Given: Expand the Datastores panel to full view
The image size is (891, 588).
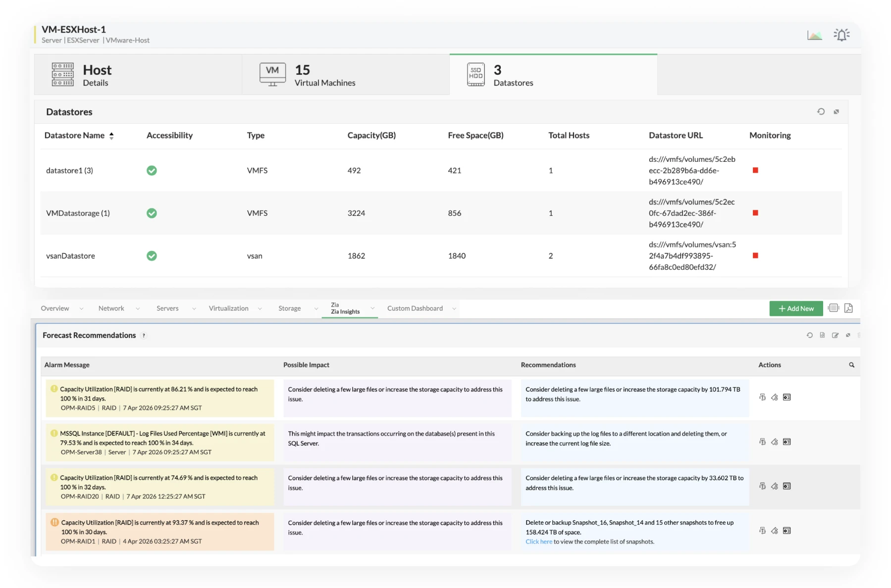Looking at the screenshot, I should [836, 112].
